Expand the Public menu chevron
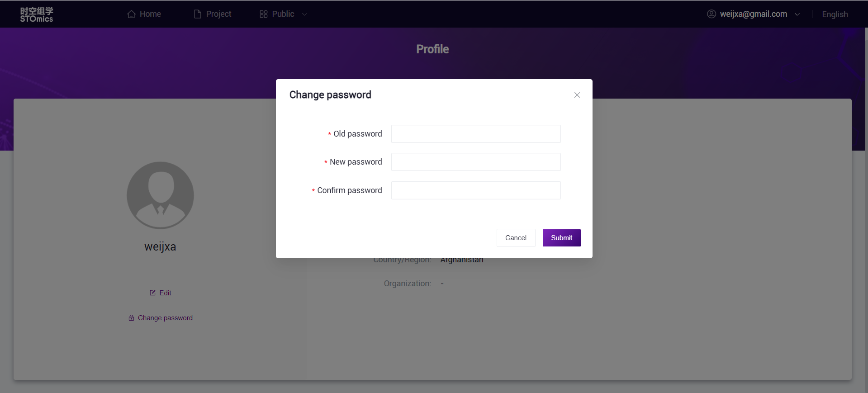Image resolution: width=868 pixels, height=393 pixels. (304, 14)
